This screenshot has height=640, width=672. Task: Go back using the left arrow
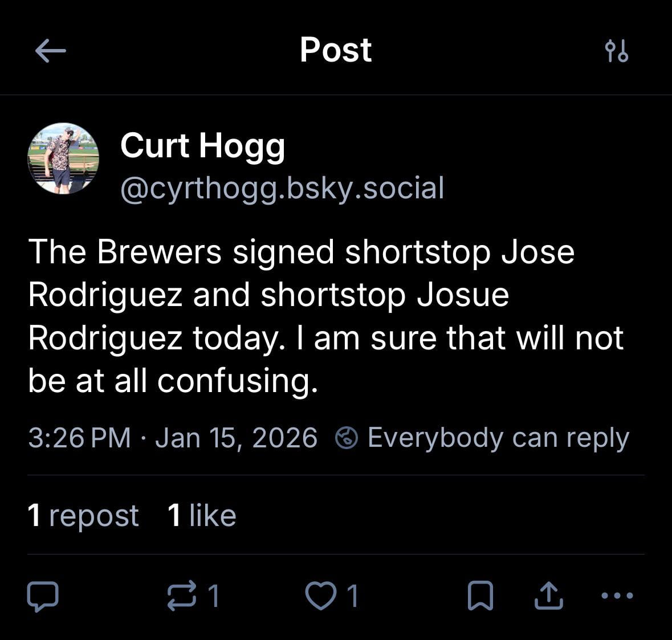(50, 51)
